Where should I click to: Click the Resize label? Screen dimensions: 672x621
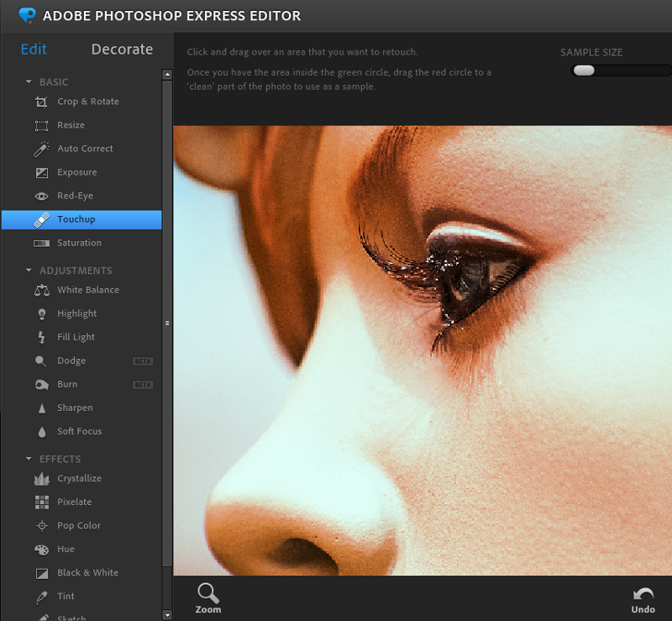(71, 125)
